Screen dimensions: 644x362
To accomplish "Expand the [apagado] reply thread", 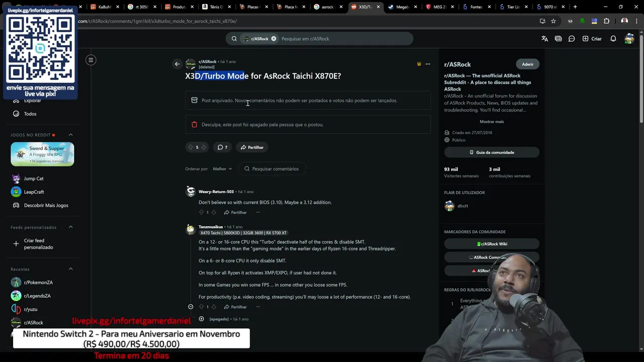I will [201, 319].
